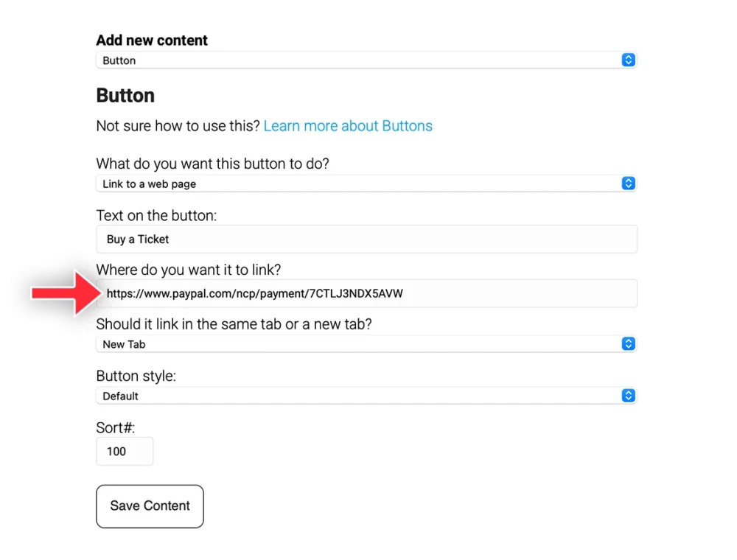Click the 'Text on the button:' label
This screenshot has height=560, width=737.
click(x=156, y=216)
